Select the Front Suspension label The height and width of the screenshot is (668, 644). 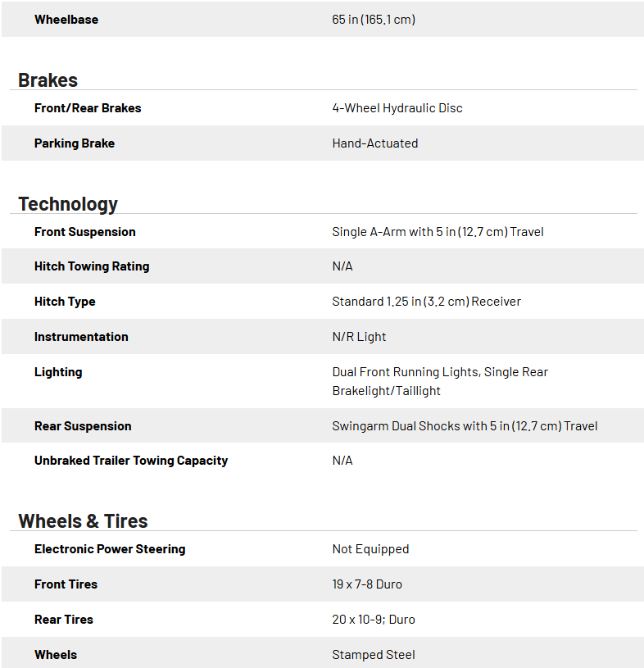[85, 232]
